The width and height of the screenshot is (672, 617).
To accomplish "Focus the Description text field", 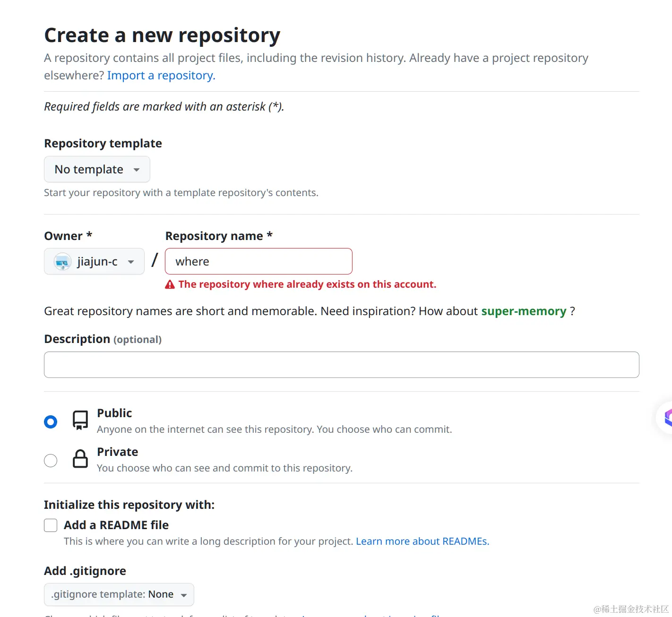I will click(x=341, y=365).
